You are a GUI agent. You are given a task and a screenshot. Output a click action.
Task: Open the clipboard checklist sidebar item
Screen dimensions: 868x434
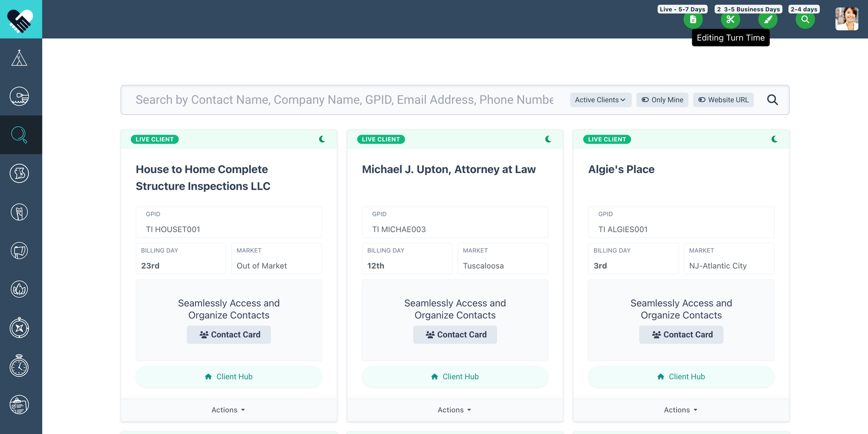19,405
